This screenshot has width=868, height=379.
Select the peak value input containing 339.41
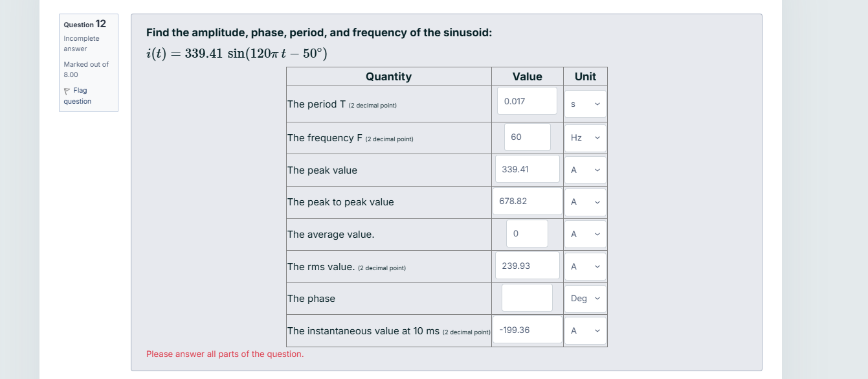point(526,168)
